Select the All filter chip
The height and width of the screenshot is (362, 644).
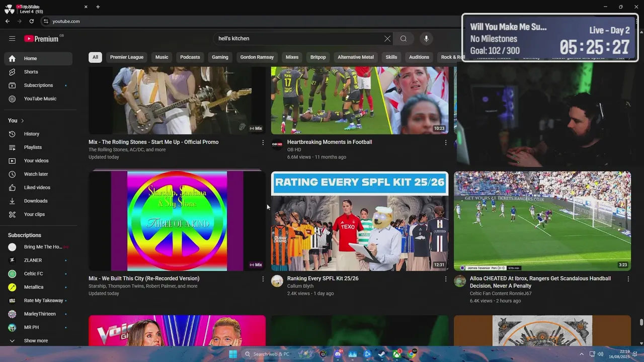pyautogui.click(x=95, y=57)
